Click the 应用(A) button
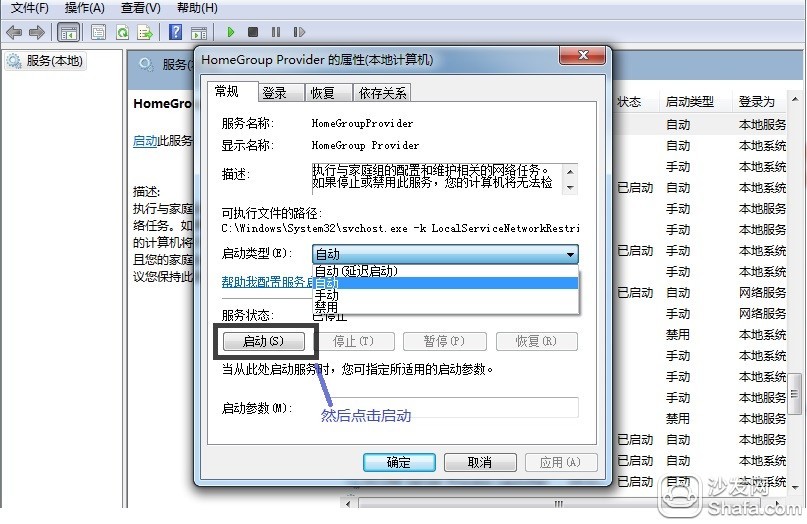Viewport: 807px width, 524px height. tap(560, 462)
